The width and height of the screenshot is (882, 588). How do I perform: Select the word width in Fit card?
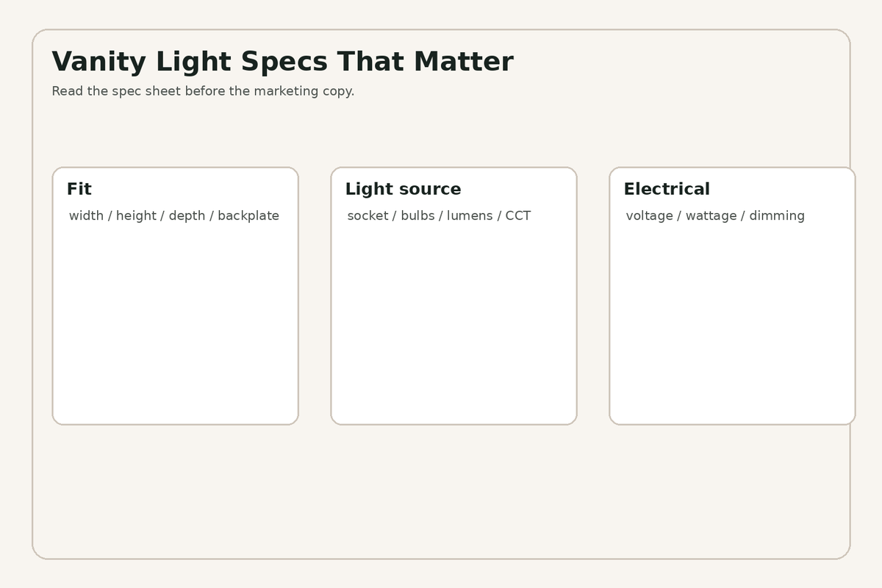(x=86, y=215)
